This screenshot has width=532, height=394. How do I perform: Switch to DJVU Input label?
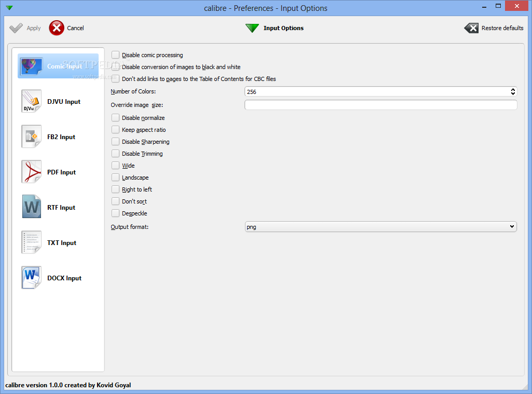[64, 101]
